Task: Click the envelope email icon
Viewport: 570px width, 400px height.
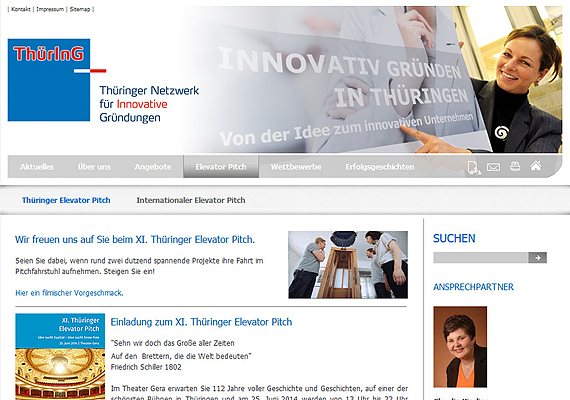Action: [493, 167]
